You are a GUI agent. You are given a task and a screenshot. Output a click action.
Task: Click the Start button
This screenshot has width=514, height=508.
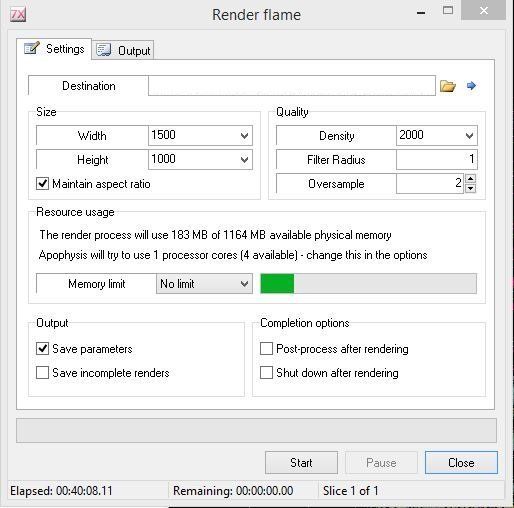click(x=301, y=463)
